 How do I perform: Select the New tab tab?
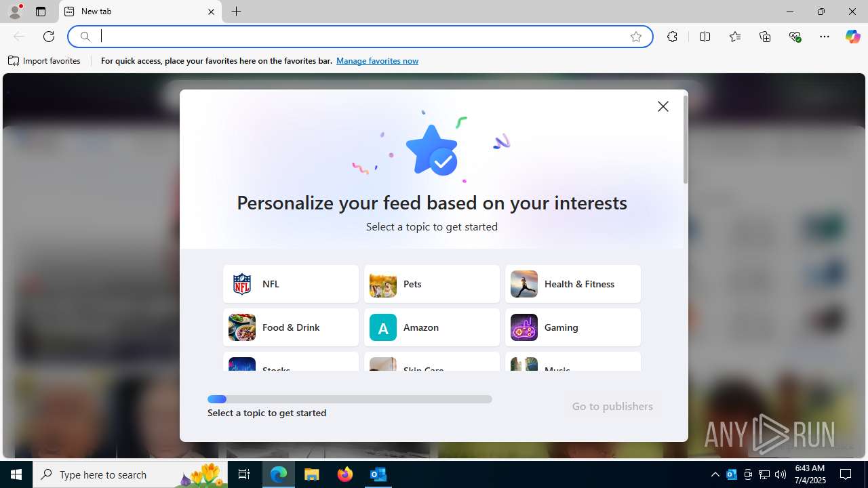[140, 12]
